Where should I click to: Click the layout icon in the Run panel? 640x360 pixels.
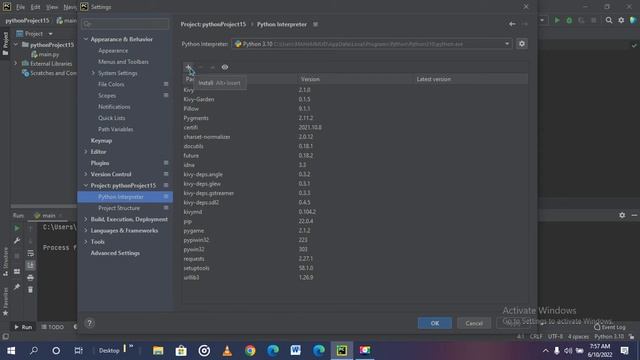pos(17,271)
